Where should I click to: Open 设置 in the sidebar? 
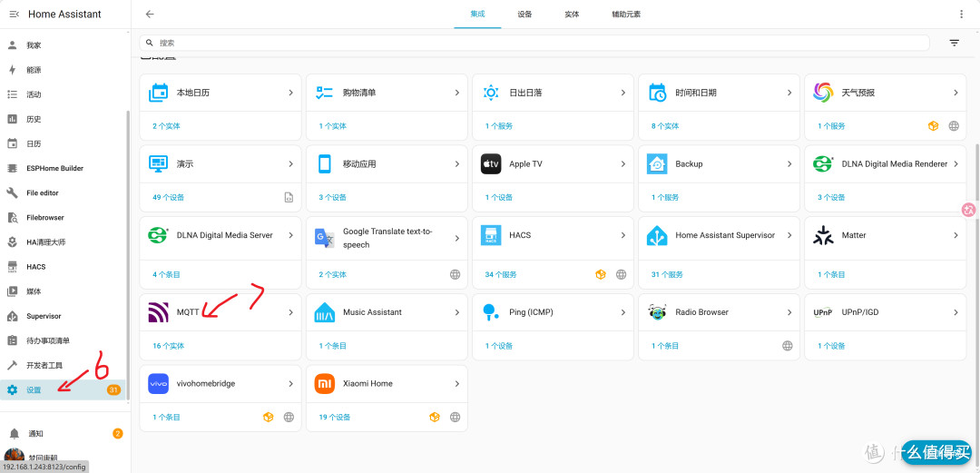pyautogui.click(x=63, y=389)
